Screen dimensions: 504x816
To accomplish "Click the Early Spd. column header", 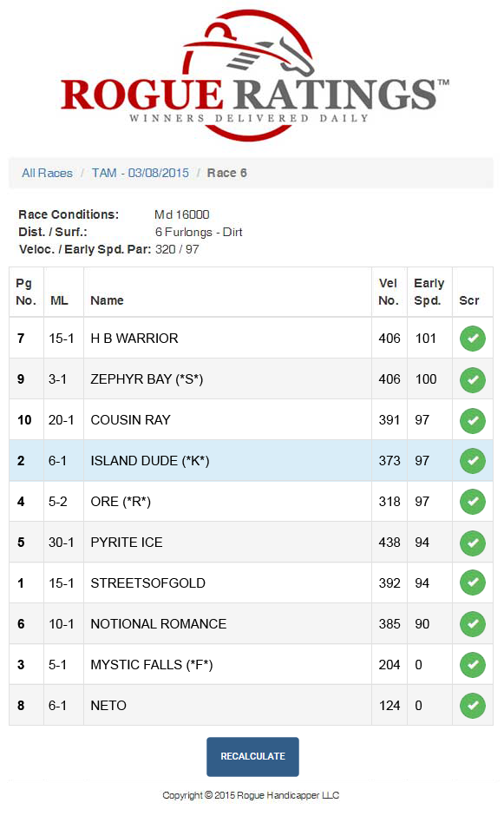I will click(429, 292).
